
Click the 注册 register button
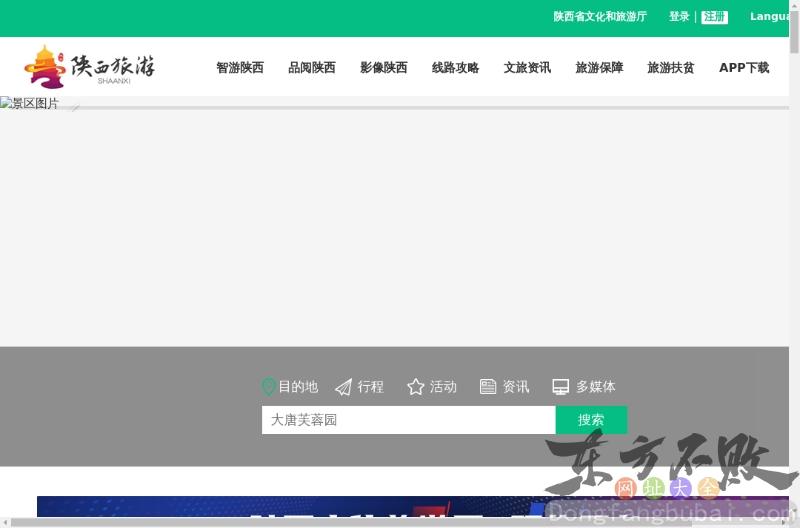(x=714, y=17)
